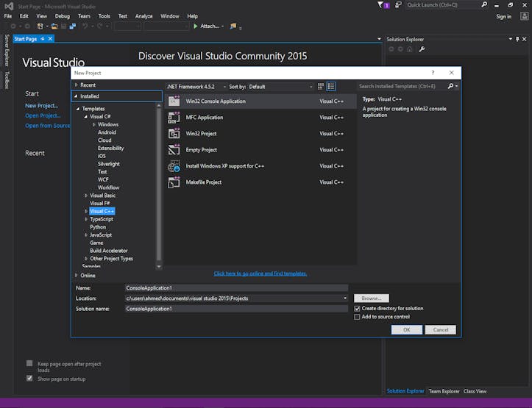The width and height of the screenshot is (532, 408).
Task: Click the Solution name input field
Action: (x=236, y=309)
